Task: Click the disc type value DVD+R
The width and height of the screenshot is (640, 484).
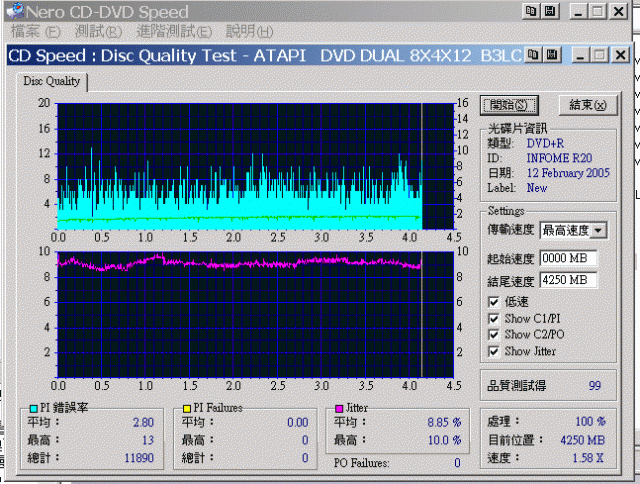Action: point(545,144)
